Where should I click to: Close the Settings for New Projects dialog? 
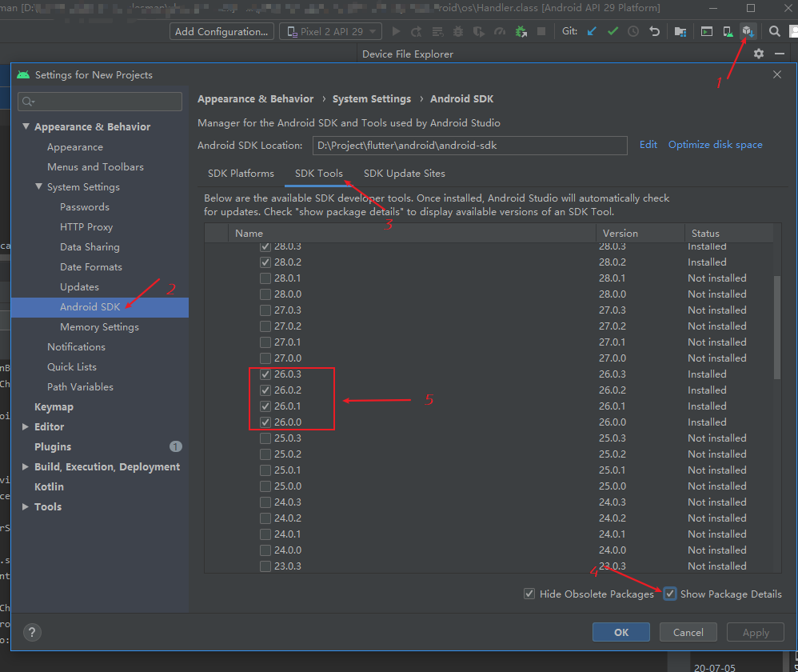777,75
